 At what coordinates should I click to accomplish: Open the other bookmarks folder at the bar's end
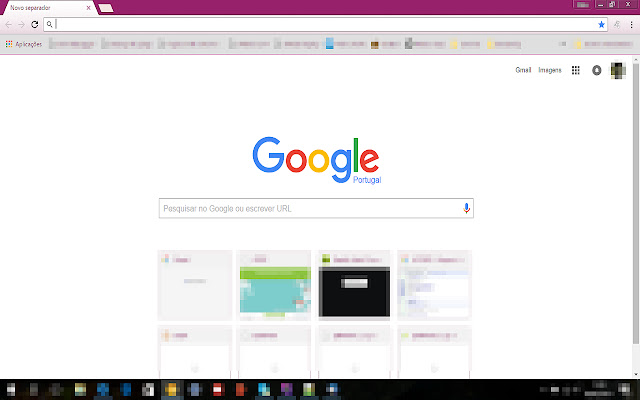pos(603,44)
